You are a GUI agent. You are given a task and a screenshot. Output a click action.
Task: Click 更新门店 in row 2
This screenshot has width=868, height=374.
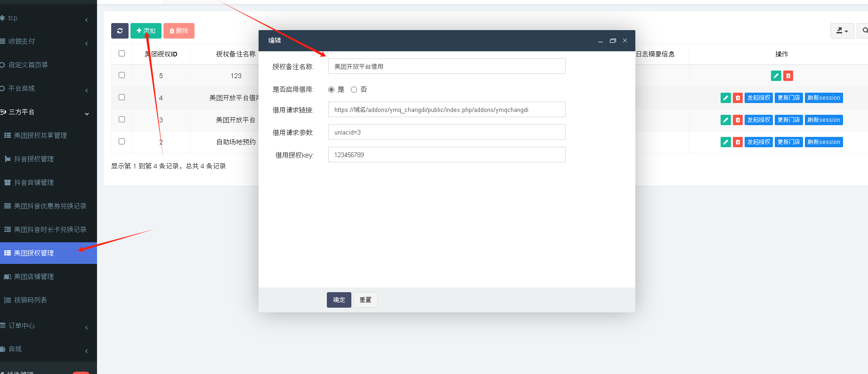(789, 142)
